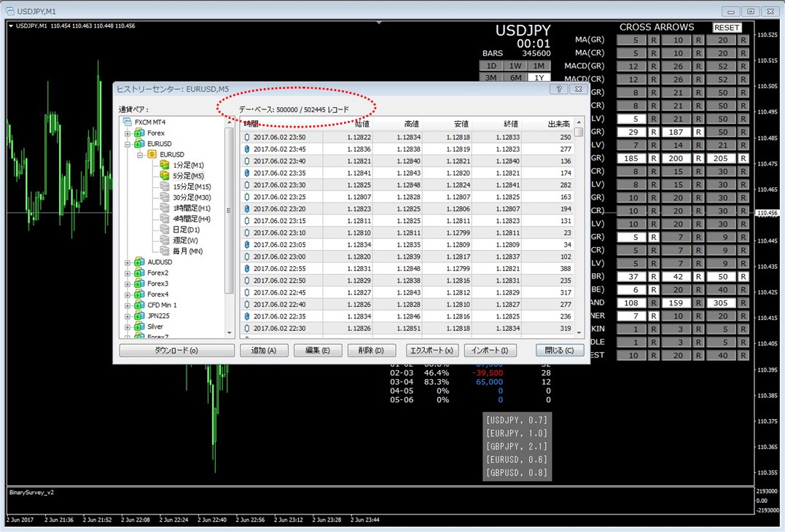Click the 追加 (A) add button
This screenshot has width=785, height=532.
pyautogui.click(x=264, y=351)
